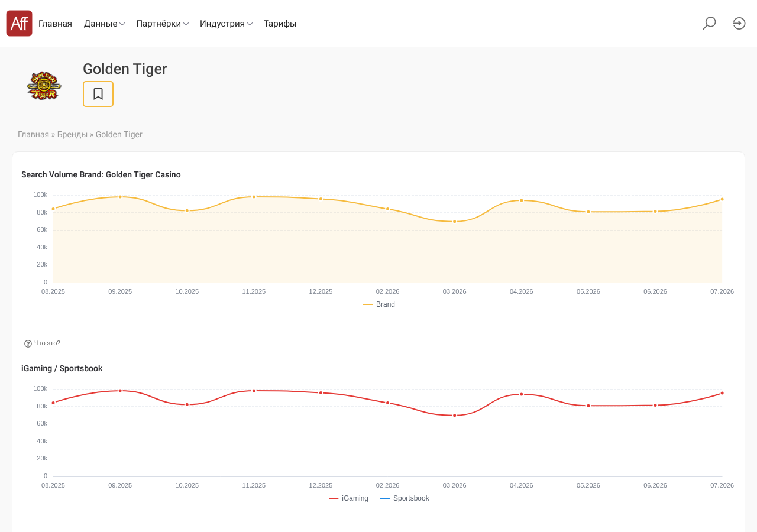Go to Главная in the top navigation
The width and height of the screenshot is (757, 532).
(55, 24)
